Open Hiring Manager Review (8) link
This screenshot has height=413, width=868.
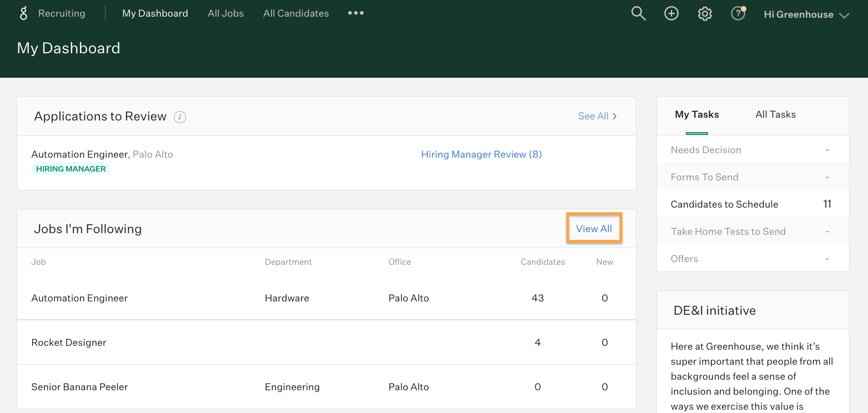[481, 154]
